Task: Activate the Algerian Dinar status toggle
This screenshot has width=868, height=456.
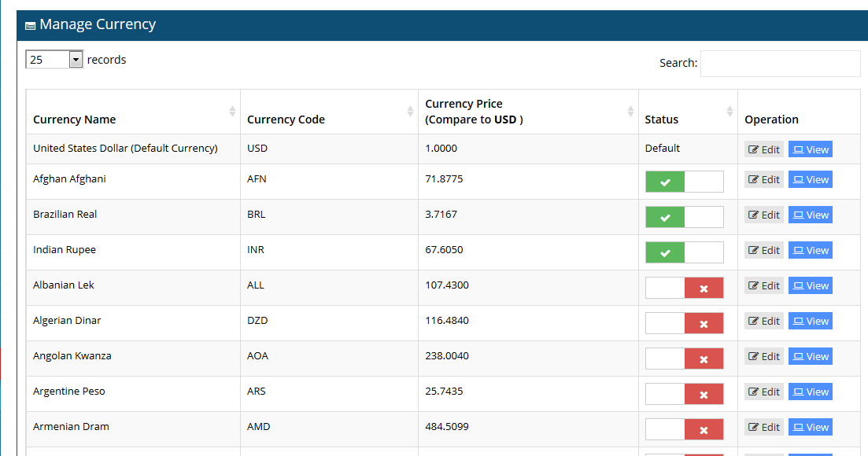Action: click(684, 324)
